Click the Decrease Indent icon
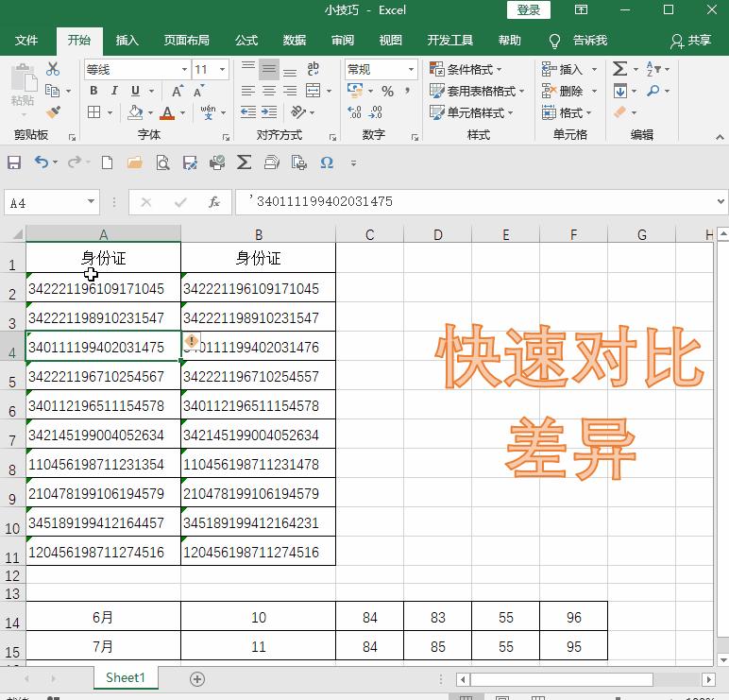The width and height of the screenshot is (729, 700). coord(248,112)
